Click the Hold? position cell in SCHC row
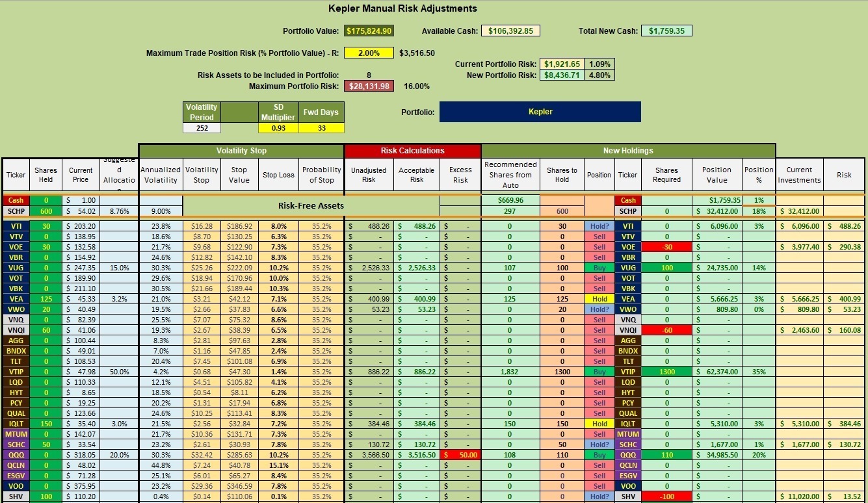This screenshot has width=868, height=503. tap(599, 445)
